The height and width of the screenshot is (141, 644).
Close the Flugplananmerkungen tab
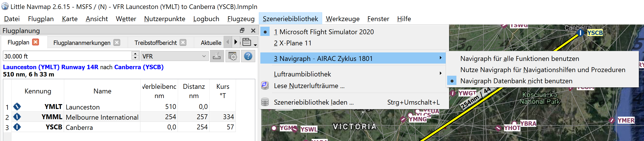pyautogui.click(x=117, y=42)
